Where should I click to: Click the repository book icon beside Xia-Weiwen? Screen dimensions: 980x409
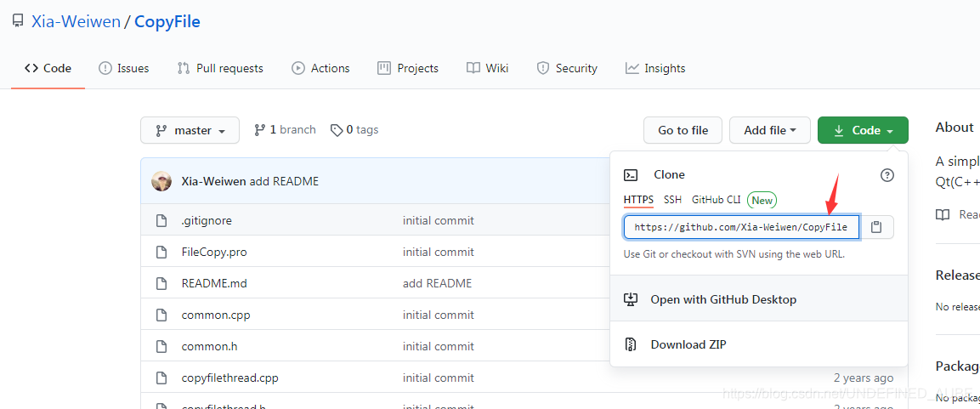coord(18,22)
